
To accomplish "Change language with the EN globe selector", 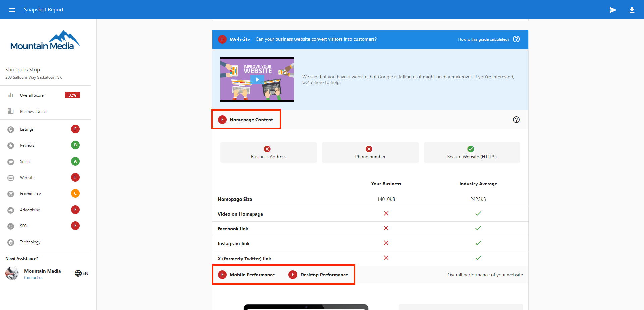I will coord(82,273).
